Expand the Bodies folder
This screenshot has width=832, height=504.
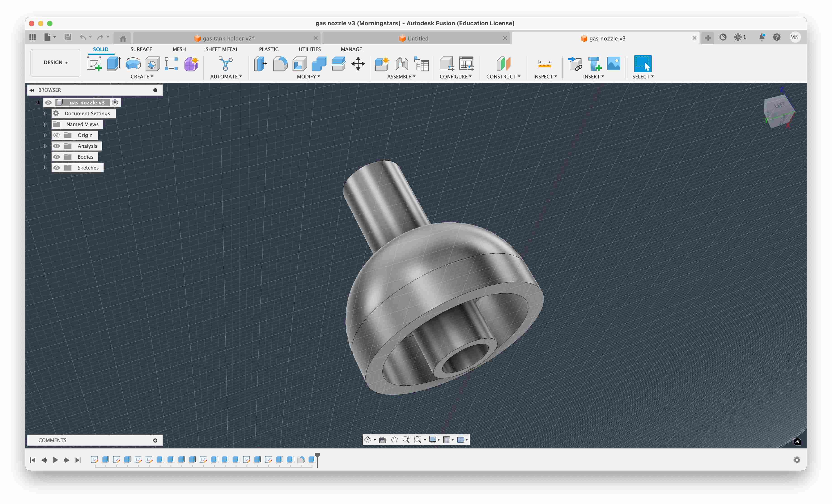point(45,157)
